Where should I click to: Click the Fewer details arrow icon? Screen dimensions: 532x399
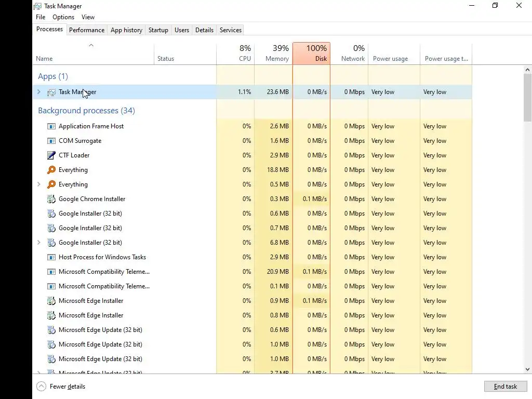pyautogui.click(x=41, y=387)
